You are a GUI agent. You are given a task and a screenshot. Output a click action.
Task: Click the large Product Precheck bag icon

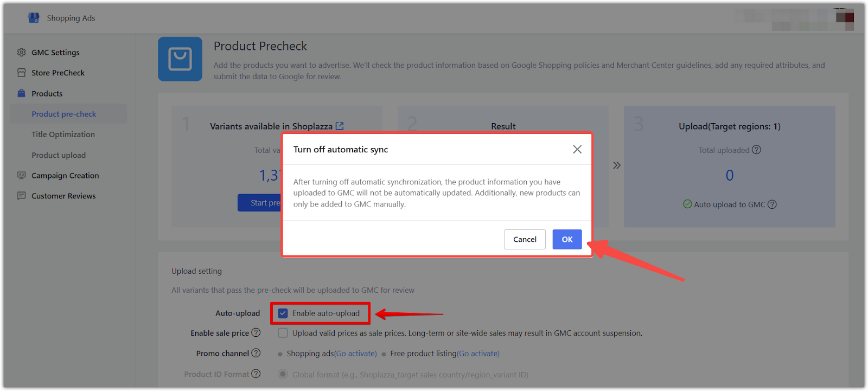pos(180,59)
